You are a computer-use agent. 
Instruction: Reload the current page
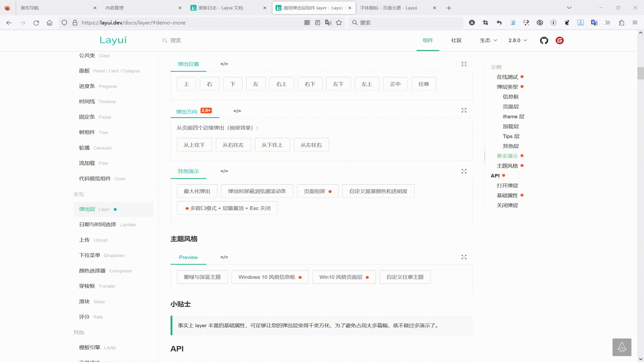pyautogui.click(x=36, y=23)
